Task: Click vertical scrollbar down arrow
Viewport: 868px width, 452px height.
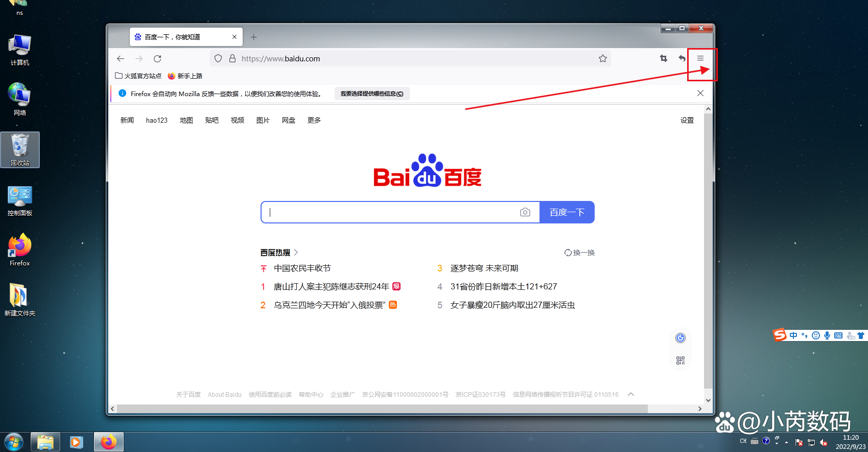Action: [708, 400]
